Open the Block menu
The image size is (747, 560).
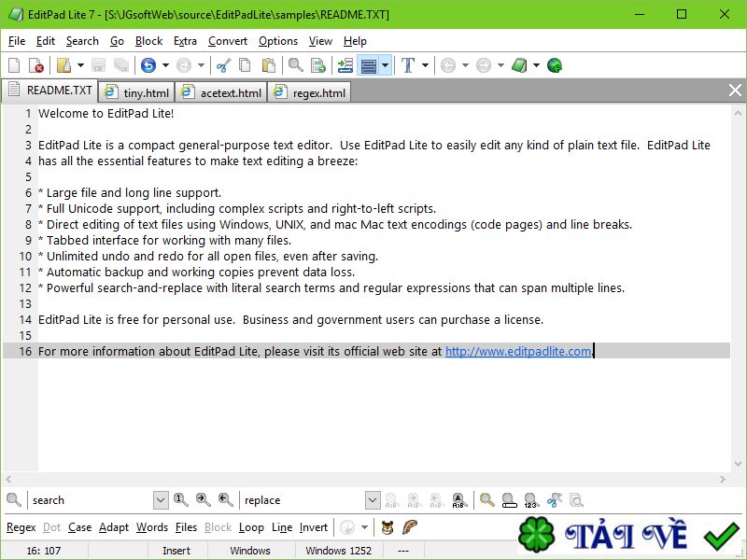coord(148,41)
